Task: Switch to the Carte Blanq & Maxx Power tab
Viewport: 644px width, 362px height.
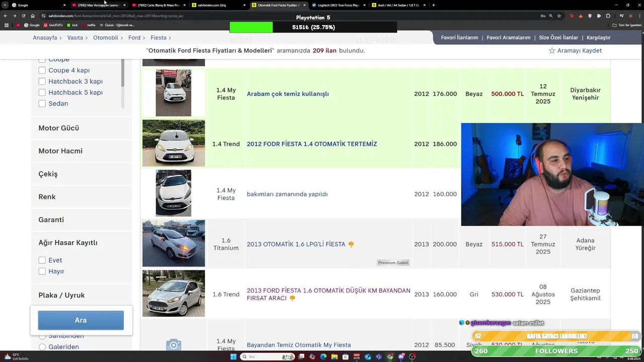Action: click(x=158, y=5)
